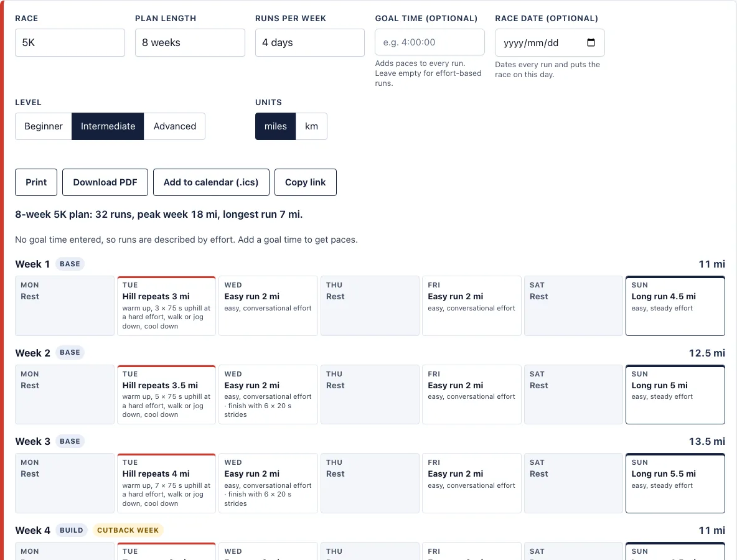Switch units to km
The image size is (737, 560).
tap(311, 126)
